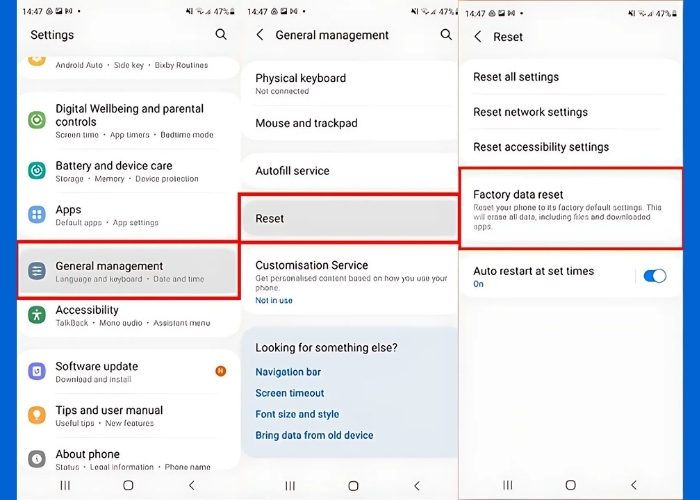The width and height of the screenshot is (700, 500).
Task: Open Reset accessibility settings
Action: point(541,147)
